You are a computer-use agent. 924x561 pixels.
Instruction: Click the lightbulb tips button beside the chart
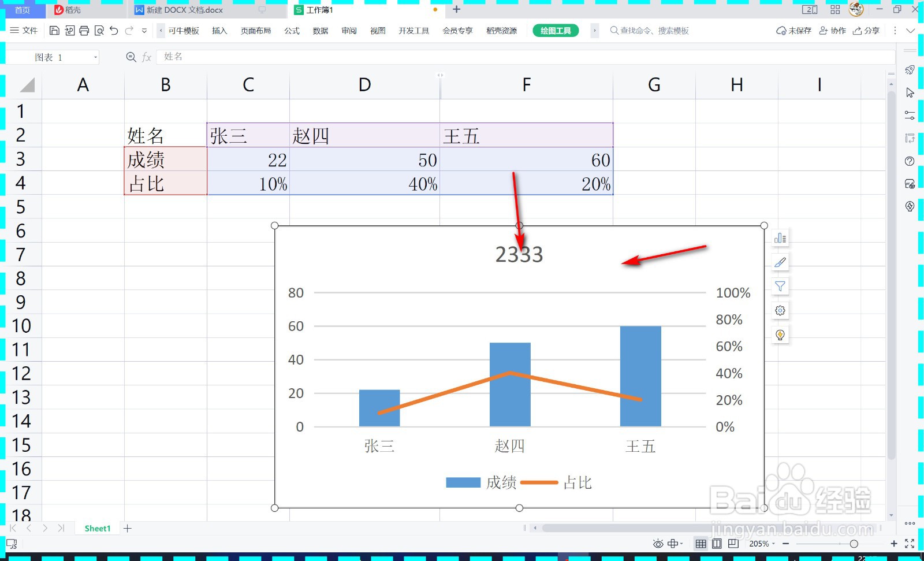(x=780, y=335)
